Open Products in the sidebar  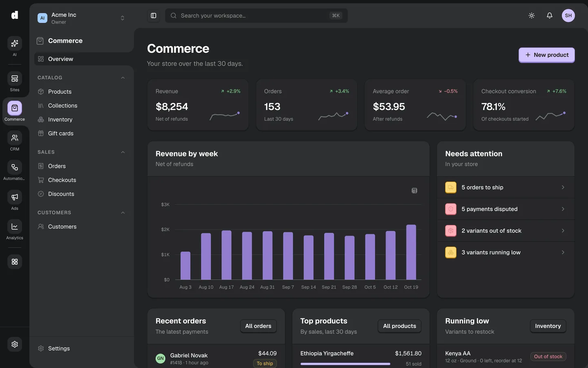point(82,92)
